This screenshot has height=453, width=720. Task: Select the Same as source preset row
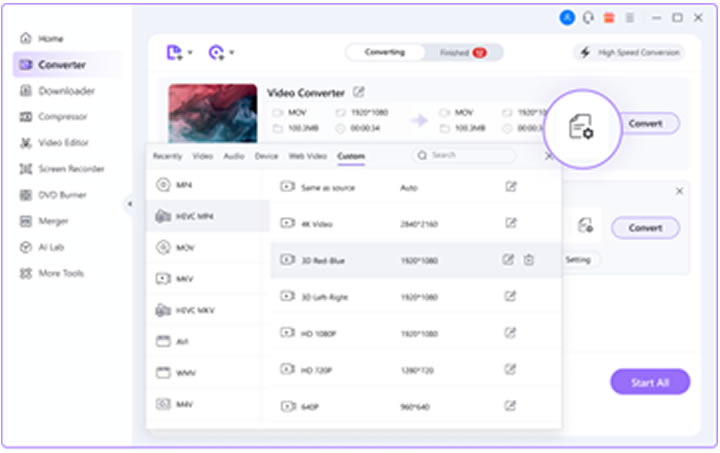tap(416, 187)
